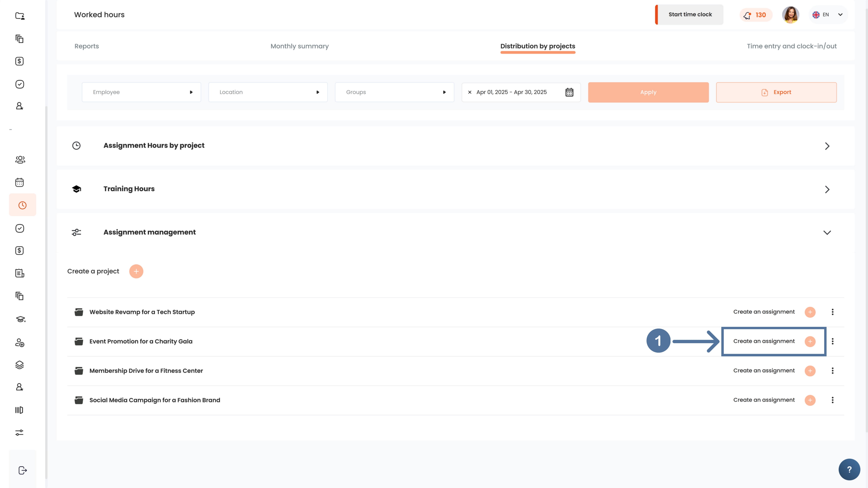Click the first documents copy icon in sidebar
Viewport: 868px width, 488px height.
20,39
